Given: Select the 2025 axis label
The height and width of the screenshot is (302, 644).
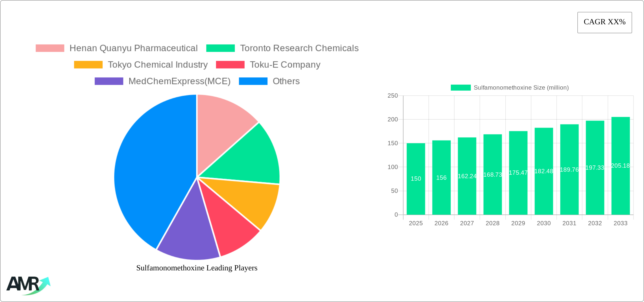Looking at the screenshot, I should tap(415, 223).
